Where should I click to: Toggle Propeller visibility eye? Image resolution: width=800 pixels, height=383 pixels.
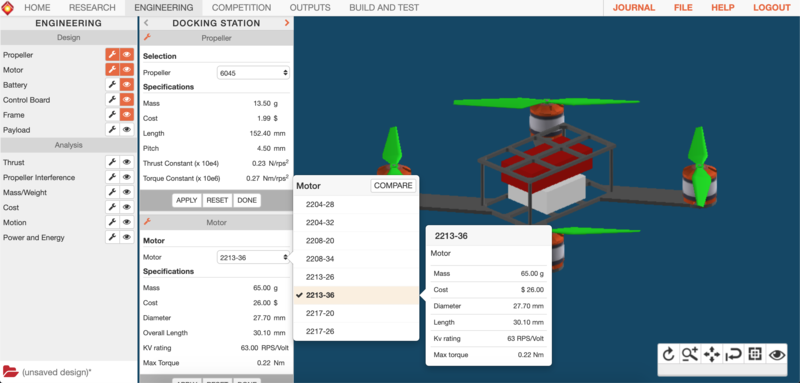pos(127,55)
